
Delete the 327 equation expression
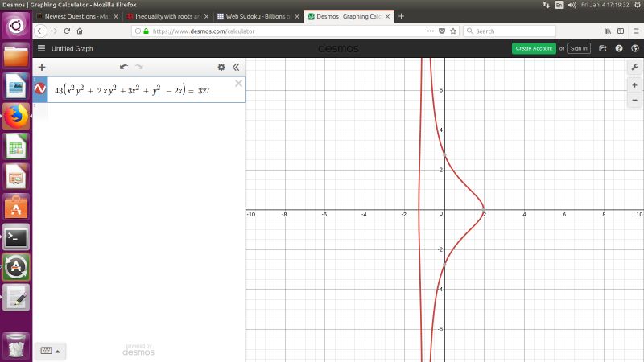[x=238, y=84]
